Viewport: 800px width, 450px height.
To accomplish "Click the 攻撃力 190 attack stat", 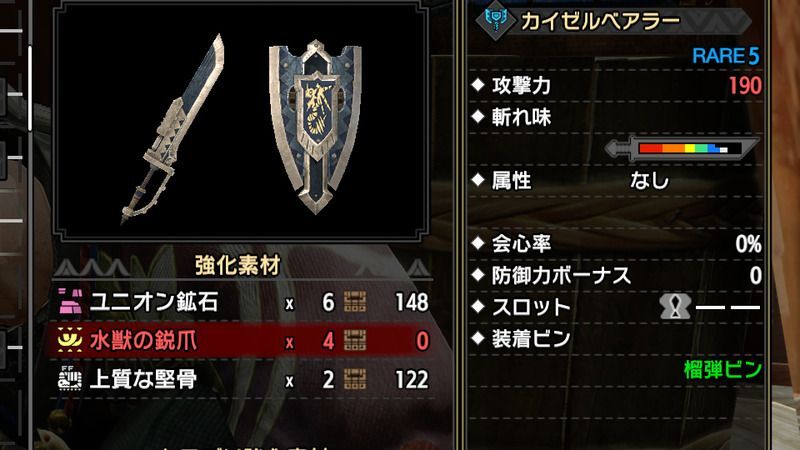I will [x=616, y=86].
